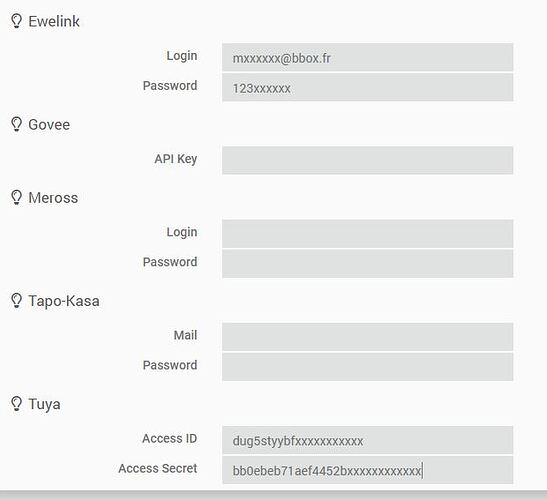
Task: Click the Tapo-Kasa Mail field
Action: [367, 337]
